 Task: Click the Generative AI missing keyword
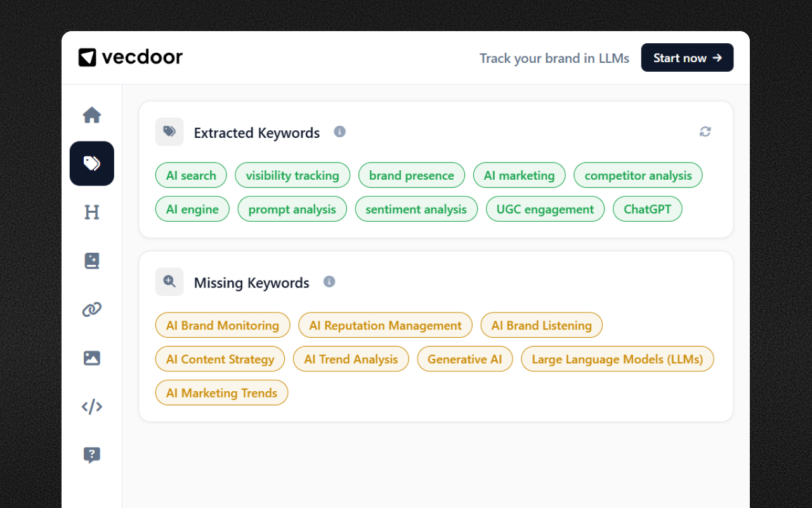point(464,359)
